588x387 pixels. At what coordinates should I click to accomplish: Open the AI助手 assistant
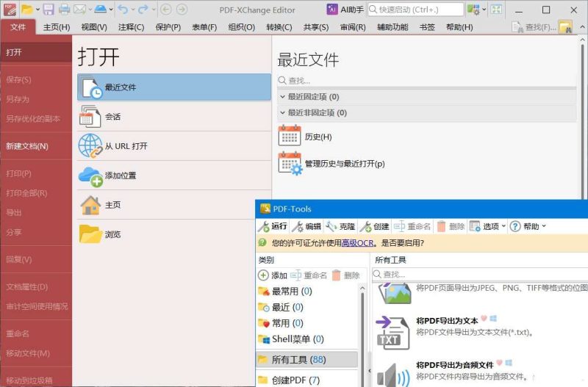(x=345, y=10)
